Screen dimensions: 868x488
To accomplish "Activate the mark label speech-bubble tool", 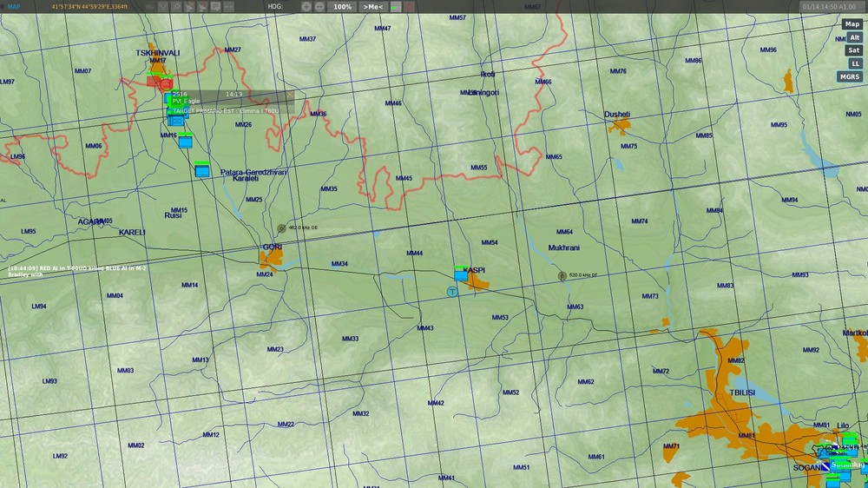I will (216, 7).
